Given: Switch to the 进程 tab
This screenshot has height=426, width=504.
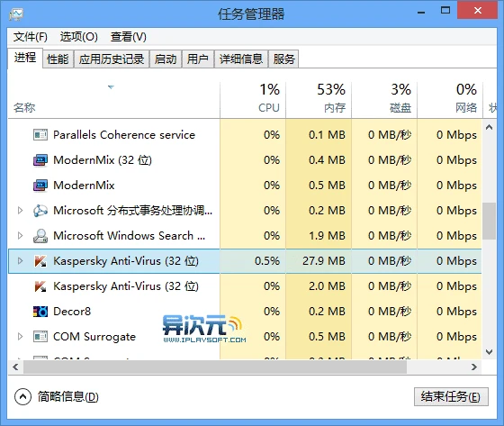Looking at the screenshot, I should [x=25, y=58].
